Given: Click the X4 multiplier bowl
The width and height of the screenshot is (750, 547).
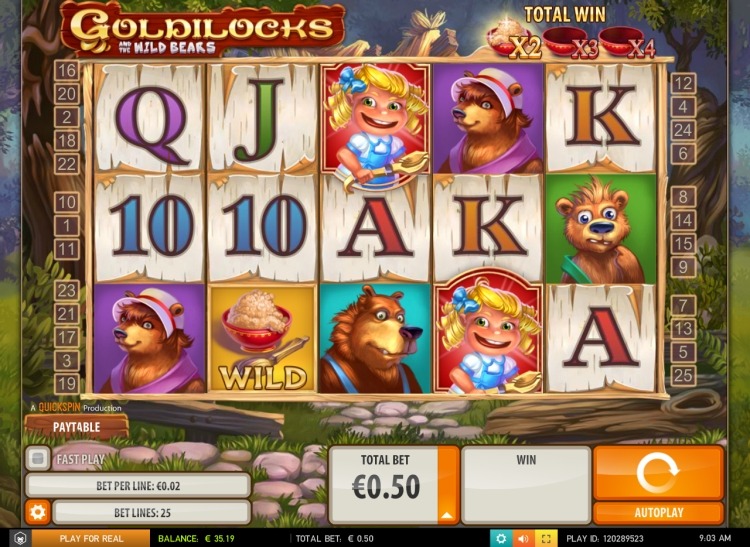Looking at the screenshot, I should click(627, 43).
